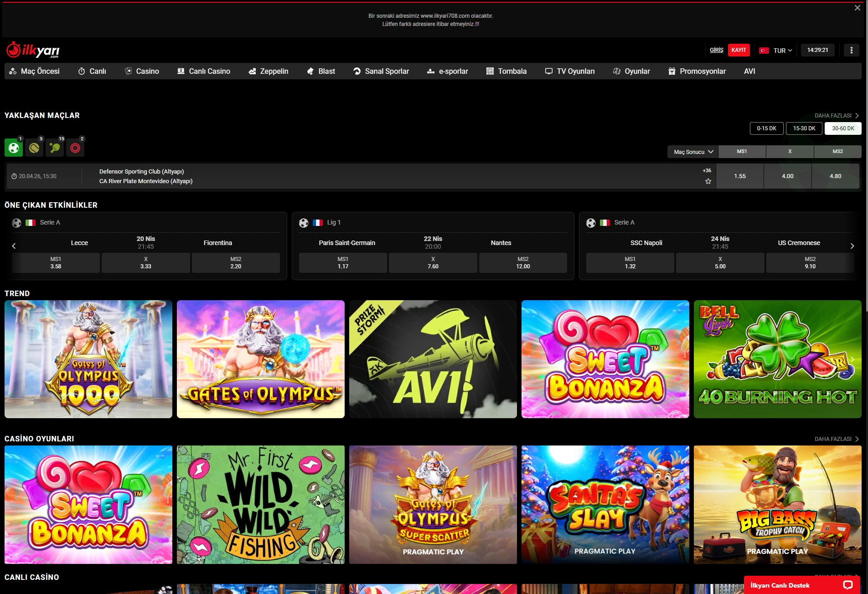This screenshot has width=868, height=594.
Task: Show previous featured events with left arrow
Action: point(14,246)
